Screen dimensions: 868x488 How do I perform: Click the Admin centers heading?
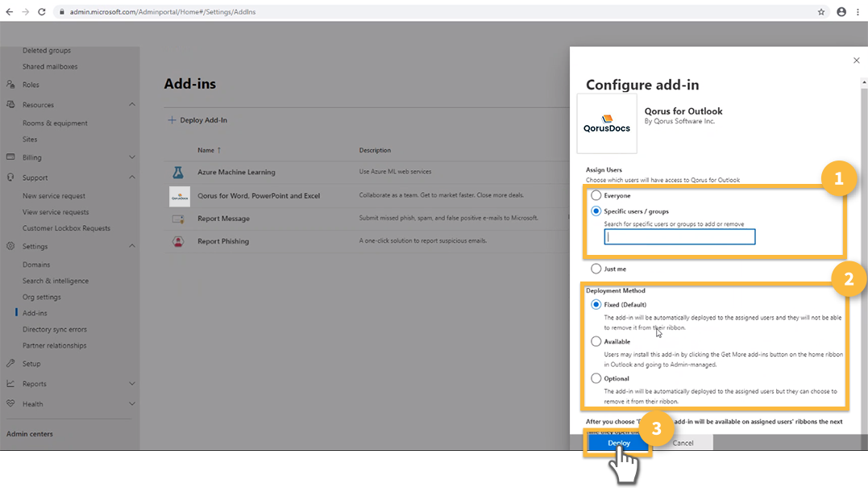[x=29, y=434]
